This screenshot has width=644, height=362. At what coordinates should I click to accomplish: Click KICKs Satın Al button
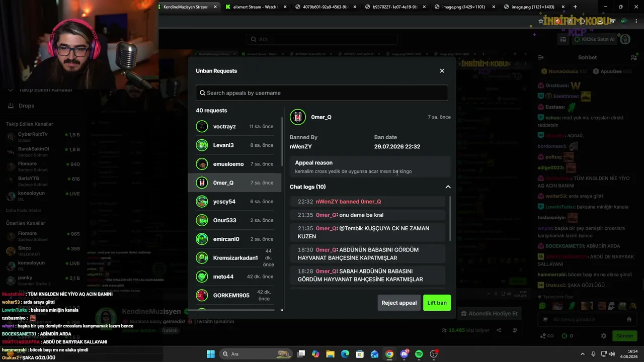click(x=594, y=39)
